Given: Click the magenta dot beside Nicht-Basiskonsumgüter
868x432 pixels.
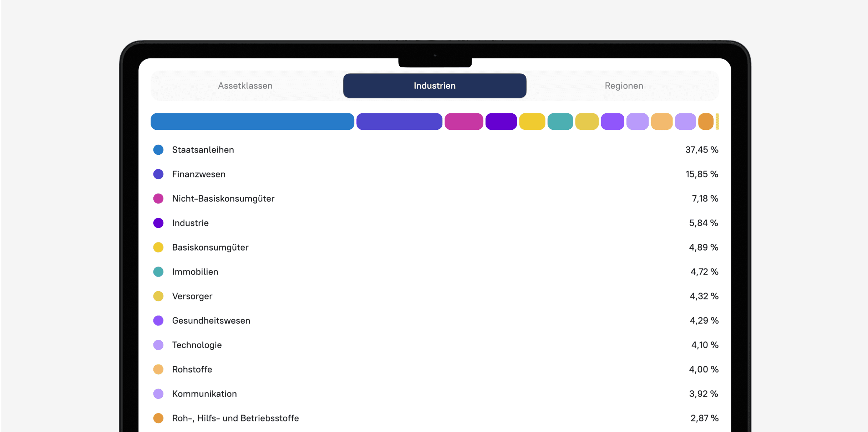Looking at the screenshot, I should click(x=158, y=199).
